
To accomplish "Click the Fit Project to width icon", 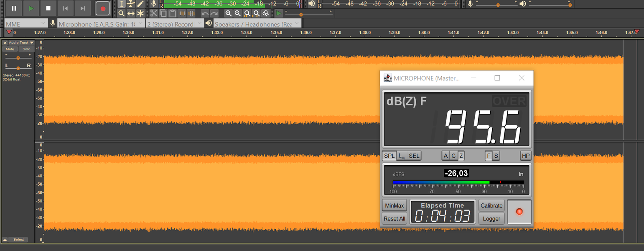I will 256,13.
